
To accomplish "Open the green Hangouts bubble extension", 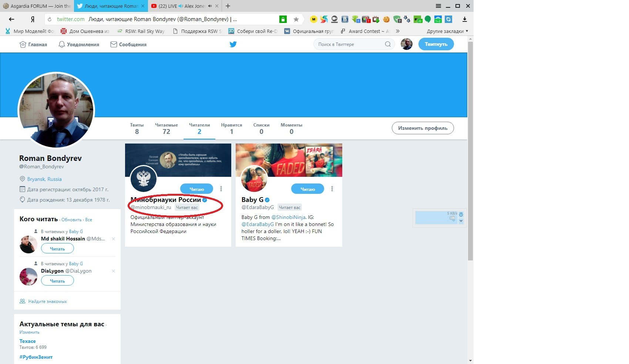I will (x=428, y=19).
